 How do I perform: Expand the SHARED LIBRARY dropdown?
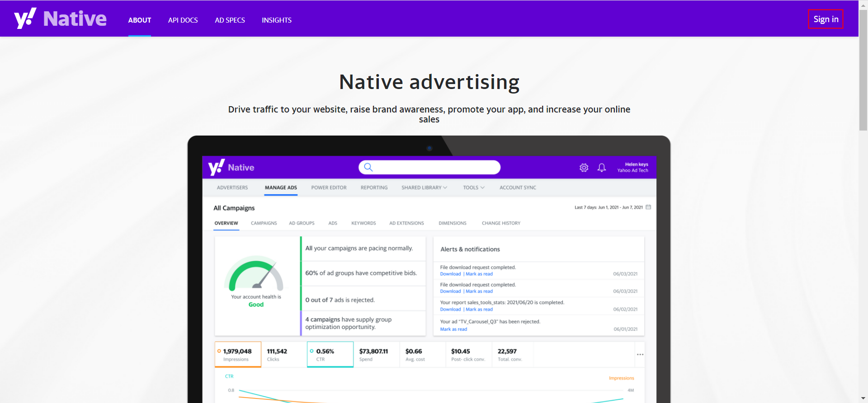(424, 187)
